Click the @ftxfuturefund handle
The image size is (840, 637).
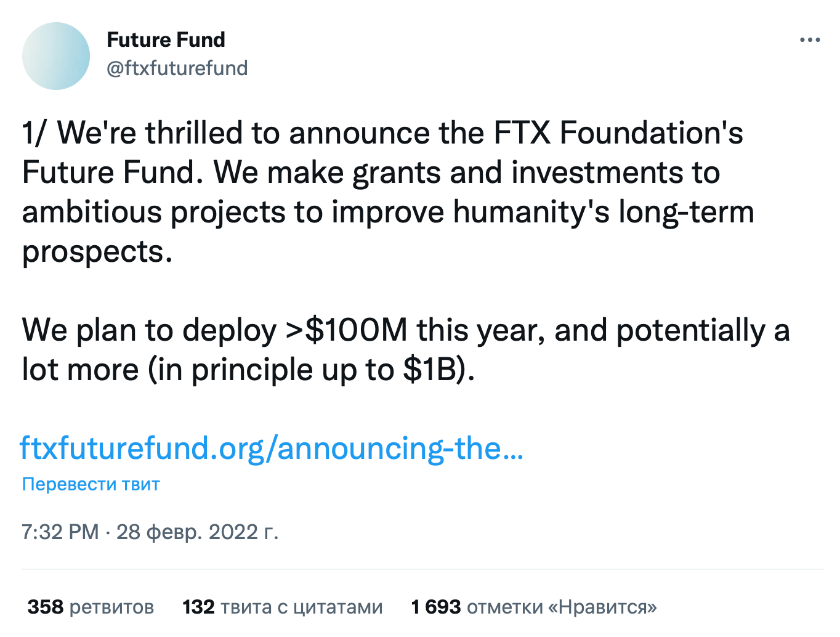(177, 68)
